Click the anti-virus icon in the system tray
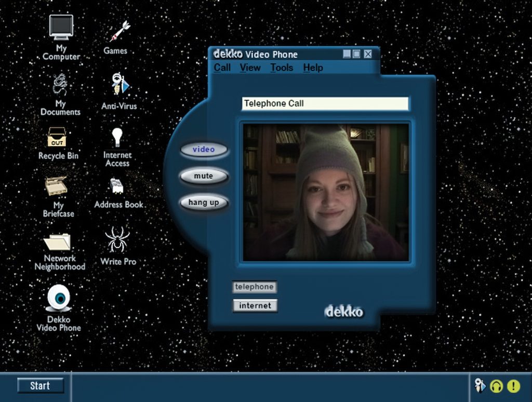Image resolution: width=532 pixels, height=402 pixels. coord(480,386)
